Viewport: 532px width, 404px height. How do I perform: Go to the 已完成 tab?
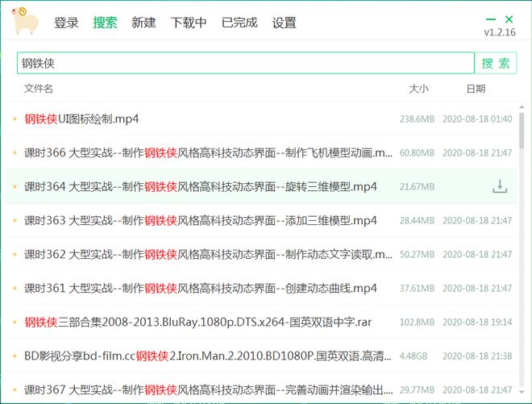point(239,23)
